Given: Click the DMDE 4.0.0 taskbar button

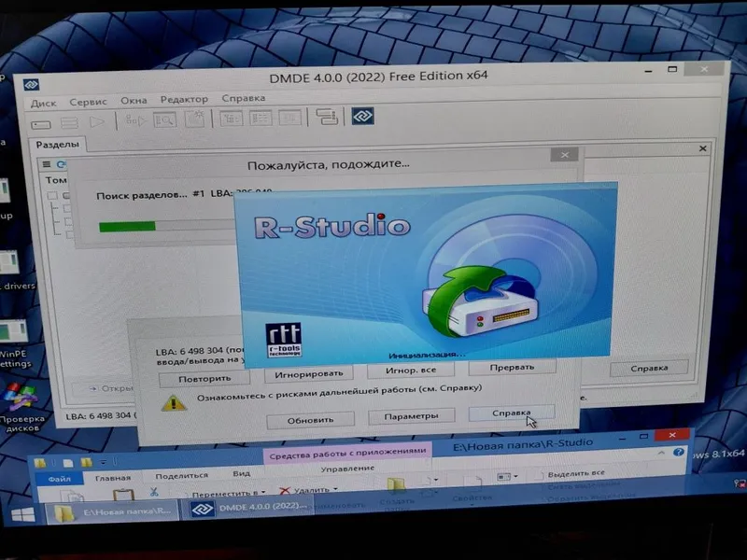Looking at the screenshot, I should click(x=247, y=508).
